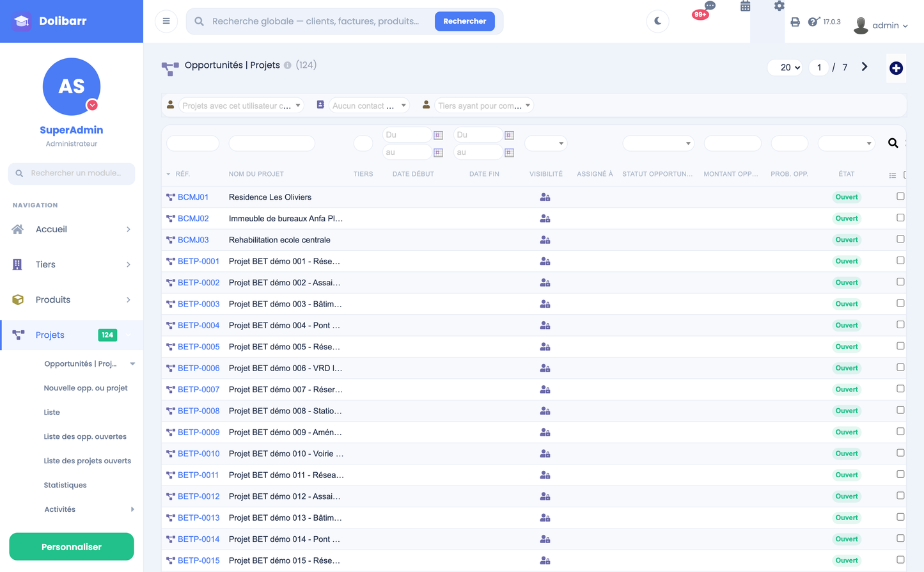Click the Dolibarr logo
Screen dimensions: 924x572
point(50,21)
